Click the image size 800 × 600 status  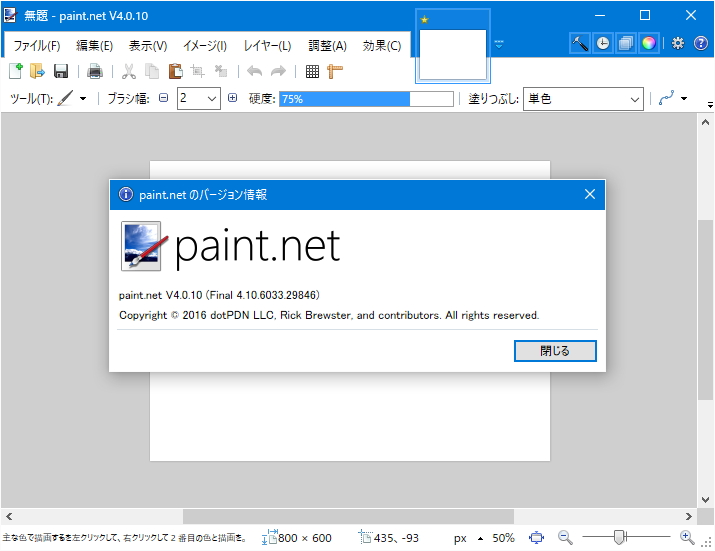pos(297,538)
